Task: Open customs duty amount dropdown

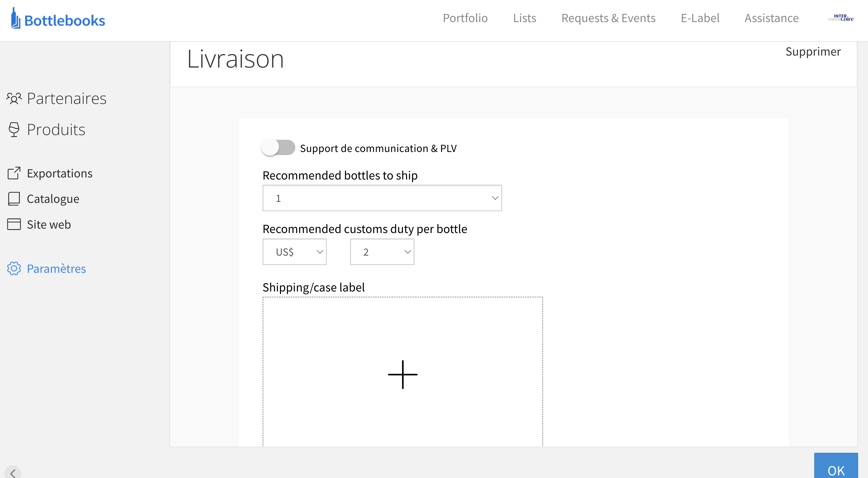Action: tap(382, 252)
